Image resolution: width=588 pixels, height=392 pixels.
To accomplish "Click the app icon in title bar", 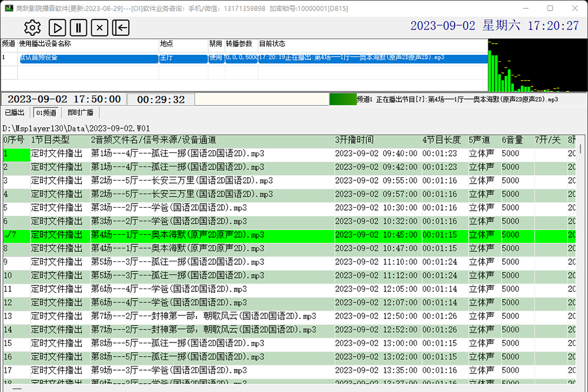I will 8,8.
